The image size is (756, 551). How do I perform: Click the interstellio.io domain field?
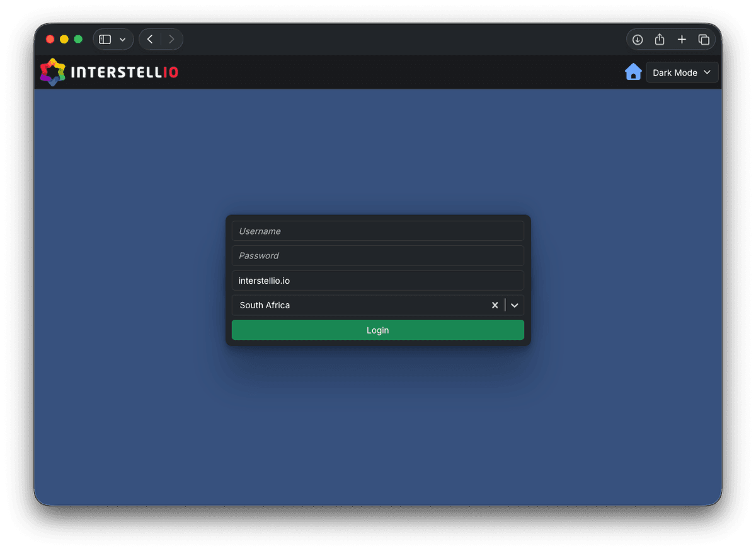[x=377, y=280]
